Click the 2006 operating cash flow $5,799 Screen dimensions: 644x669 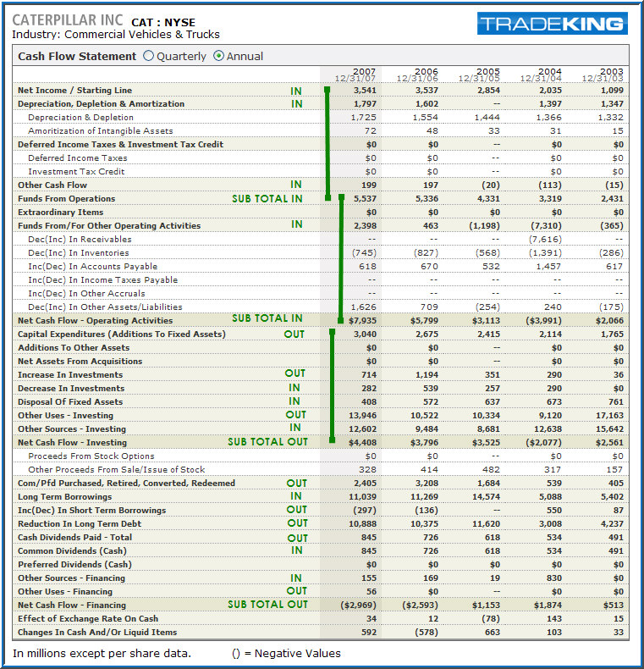coord(424,321)
